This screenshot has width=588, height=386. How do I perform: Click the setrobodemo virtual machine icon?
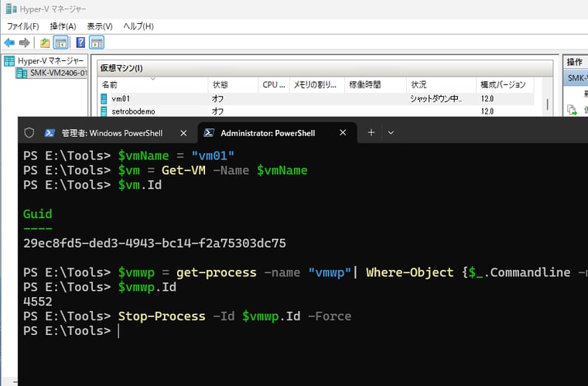104,111
